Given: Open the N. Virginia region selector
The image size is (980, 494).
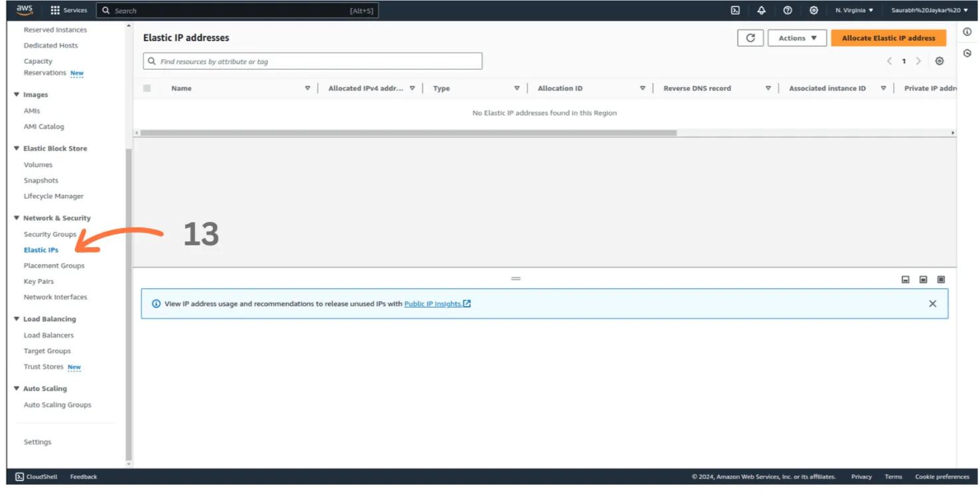Looking at the screenshot, I should tap(855, 11).
